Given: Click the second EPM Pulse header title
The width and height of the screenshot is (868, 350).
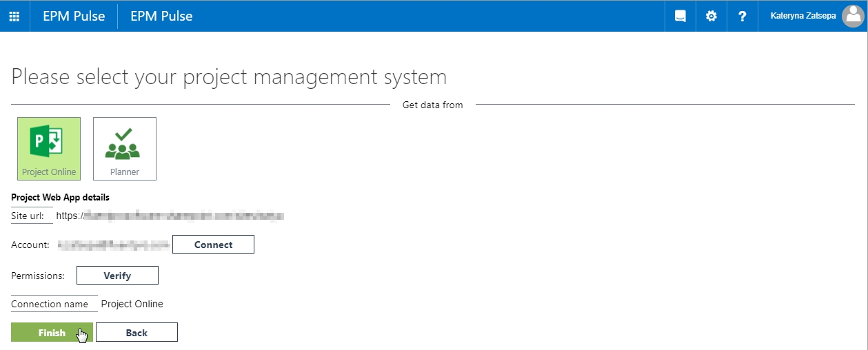Looking at the screenshot, I should tap(161, 16).
